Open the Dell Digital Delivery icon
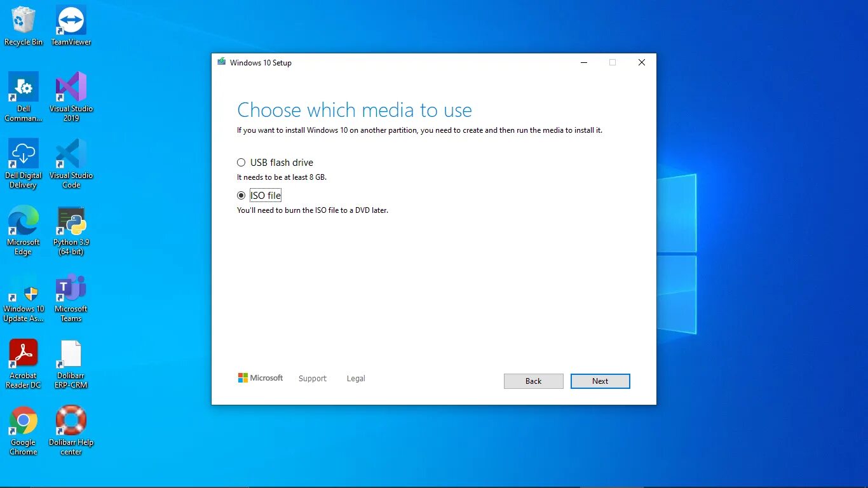The image size is (868, 488). pyautogui.click(x=24, y=164)
